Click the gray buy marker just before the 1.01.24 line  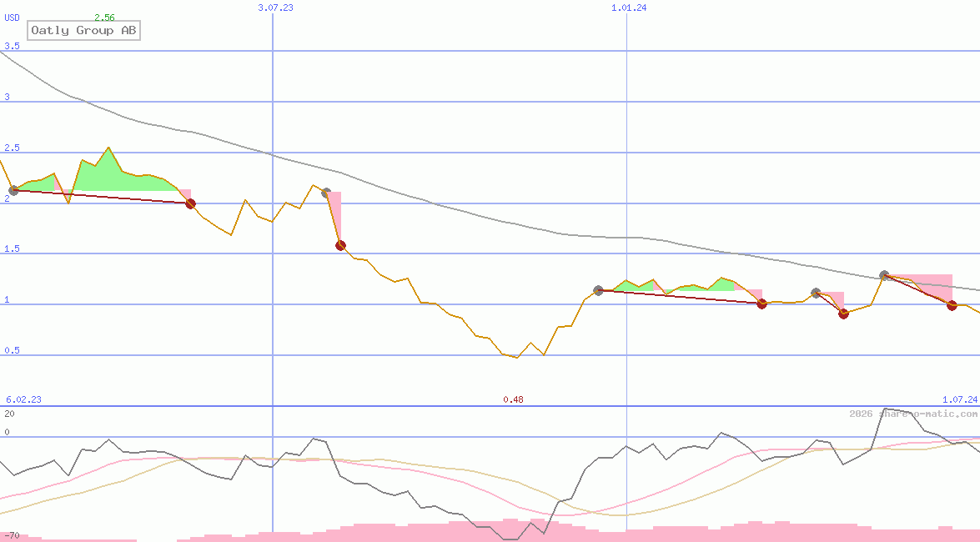(x=598, y=290)
